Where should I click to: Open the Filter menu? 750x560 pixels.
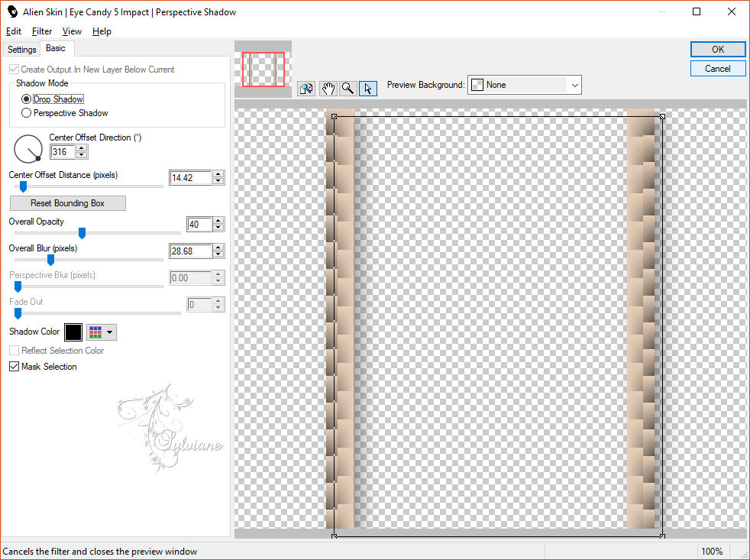[x=41, y=31]
